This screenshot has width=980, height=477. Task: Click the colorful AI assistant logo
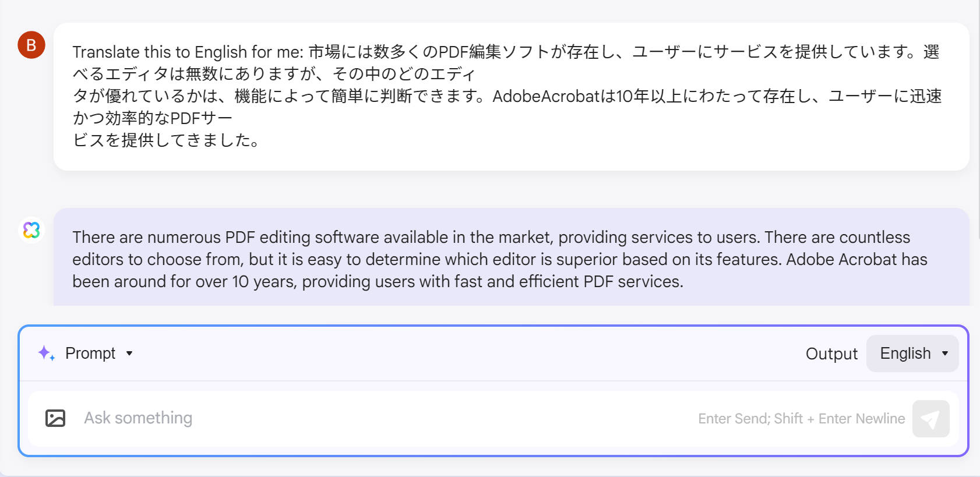pyautogui.click(x=31, y=230)
